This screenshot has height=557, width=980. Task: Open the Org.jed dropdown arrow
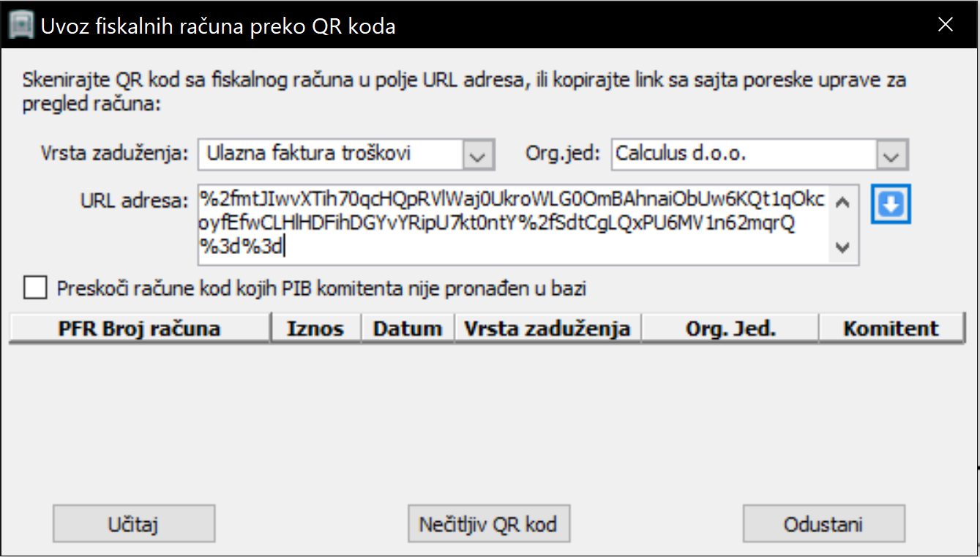(x=891, y=154)
